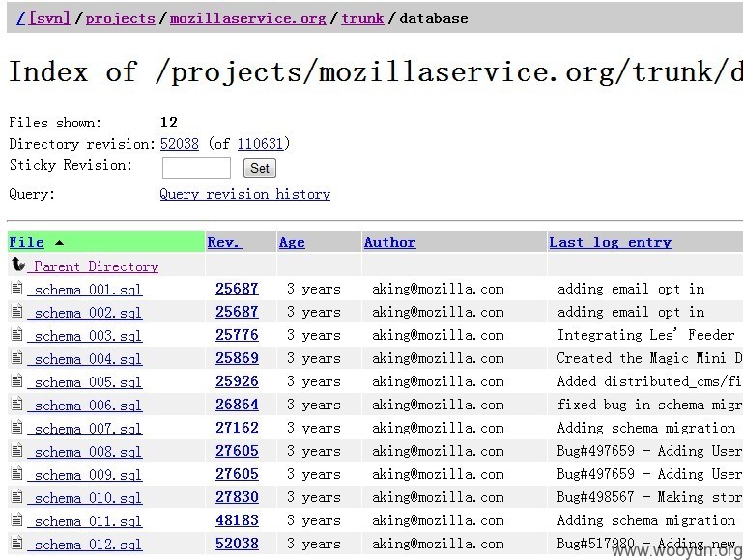
Task: Open revision 27605 for schema_008.sql
Action: pos(237,451)
